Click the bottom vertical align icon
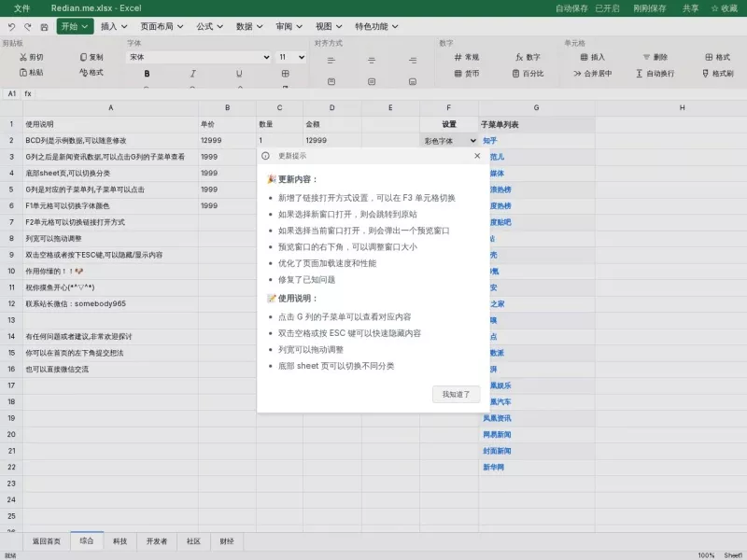Screen dimensions: 747x560 [413, 82]
